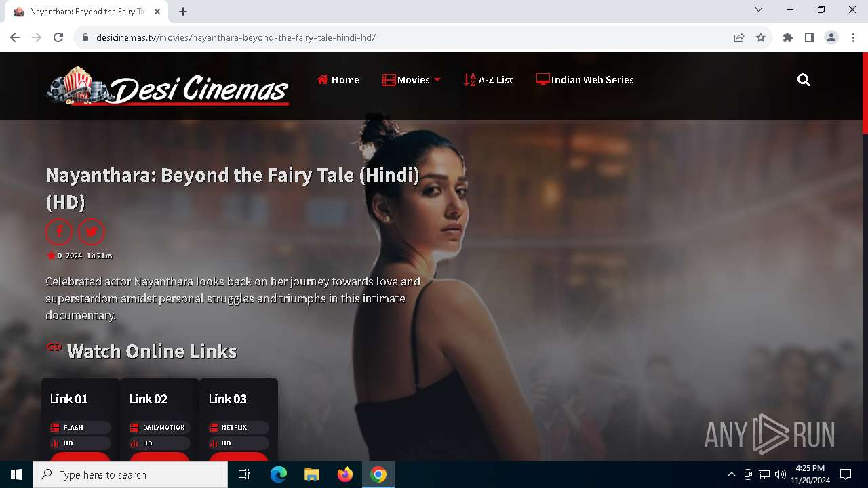868x488 pixels.
Task: Go forward in browser history
Action: pyautogui.click(x=37, y=37)
